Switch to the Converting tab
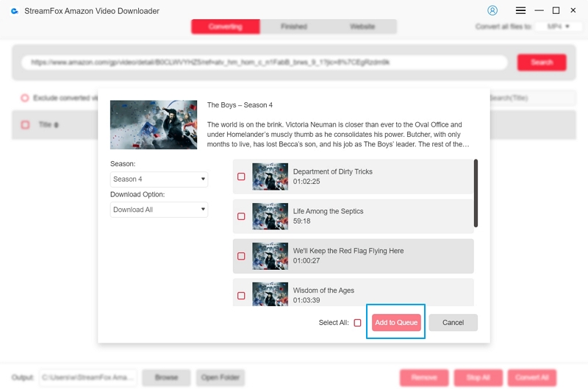This screenshot has width=588, height=392. pos(226,26)
